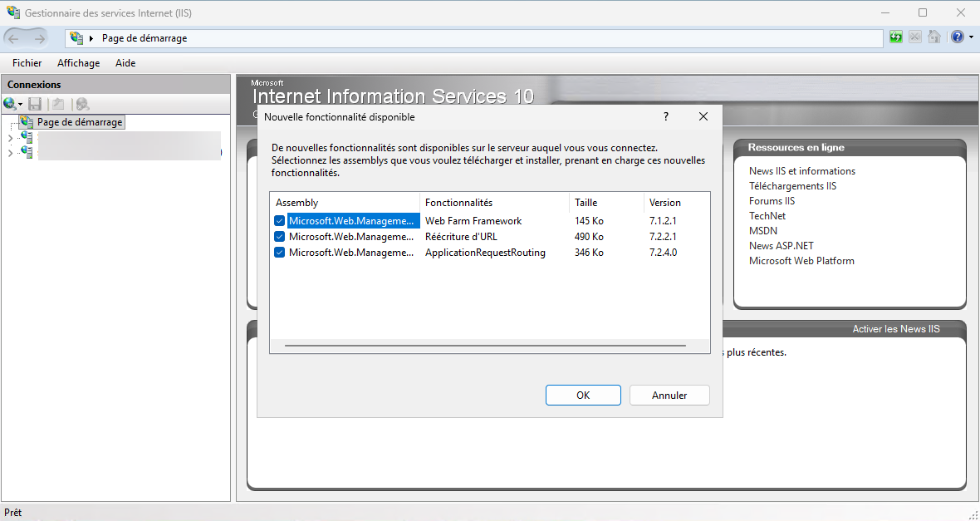
Task: Open the dropdown arrow beside Help icon
Action: (x=971, y=37)
